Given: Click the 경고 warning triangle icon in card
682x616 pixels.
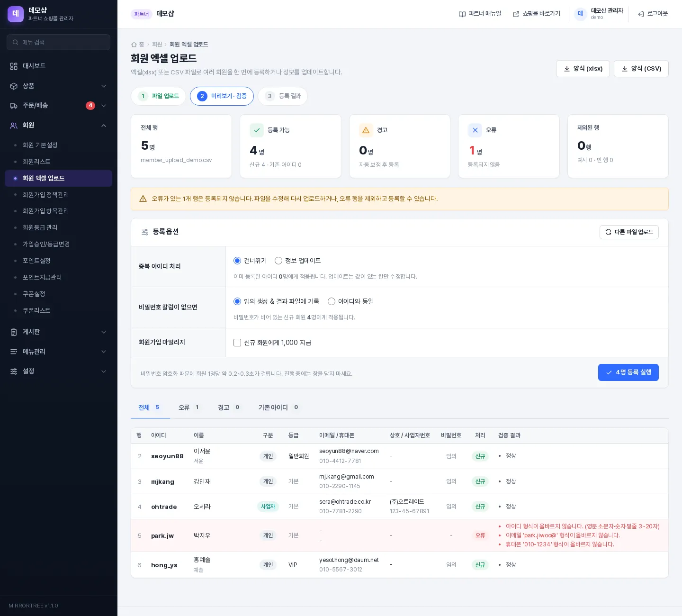Looking at the screenshot, I should [x=366, y=130].
